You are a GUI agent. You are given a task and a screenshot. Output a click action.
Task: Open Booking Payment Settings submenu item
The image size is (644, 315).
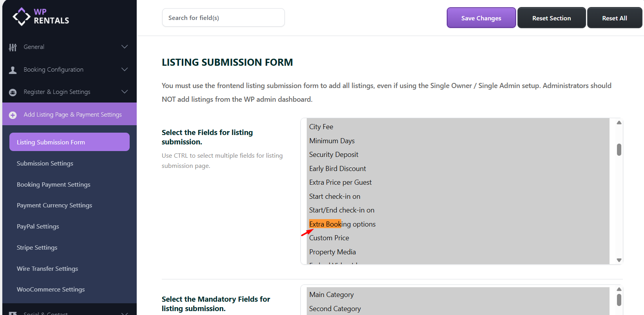point(54,185)
